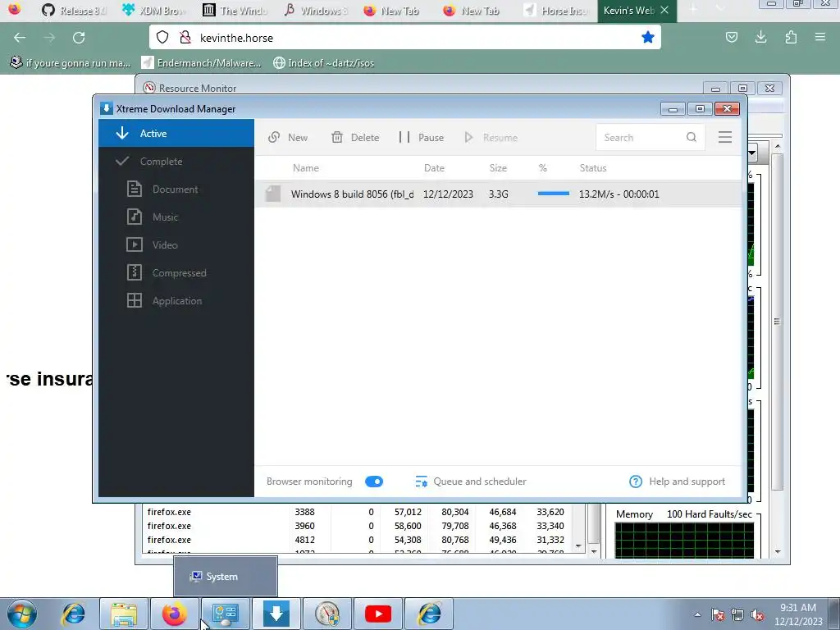Open 'if youre gonna run ma...' bookmark
The height and width of the screenshot is (630, 840).
tap(71, 63)
